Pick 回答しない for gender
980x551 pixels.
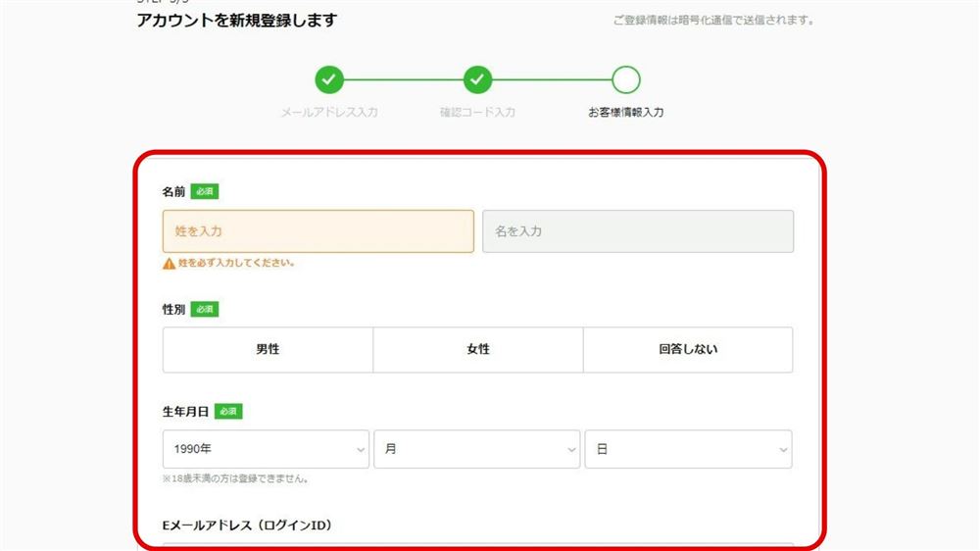(688, 349)
